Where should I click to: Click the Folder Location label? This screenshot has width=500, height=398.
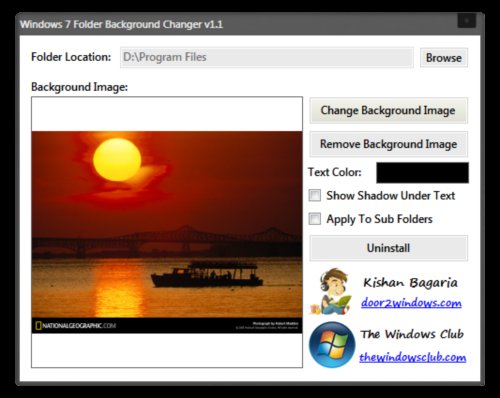(71, 57)
